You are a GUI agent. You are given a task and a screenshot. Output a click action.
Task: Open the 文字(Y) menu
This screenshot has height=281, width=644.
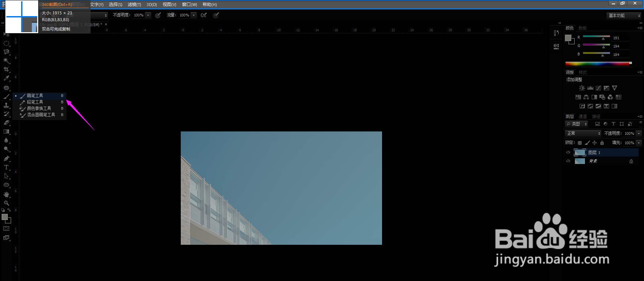click(97, 5)
